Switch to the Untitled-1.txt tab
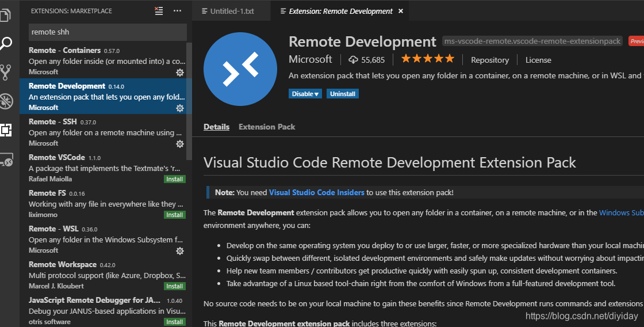 (231, 11)
